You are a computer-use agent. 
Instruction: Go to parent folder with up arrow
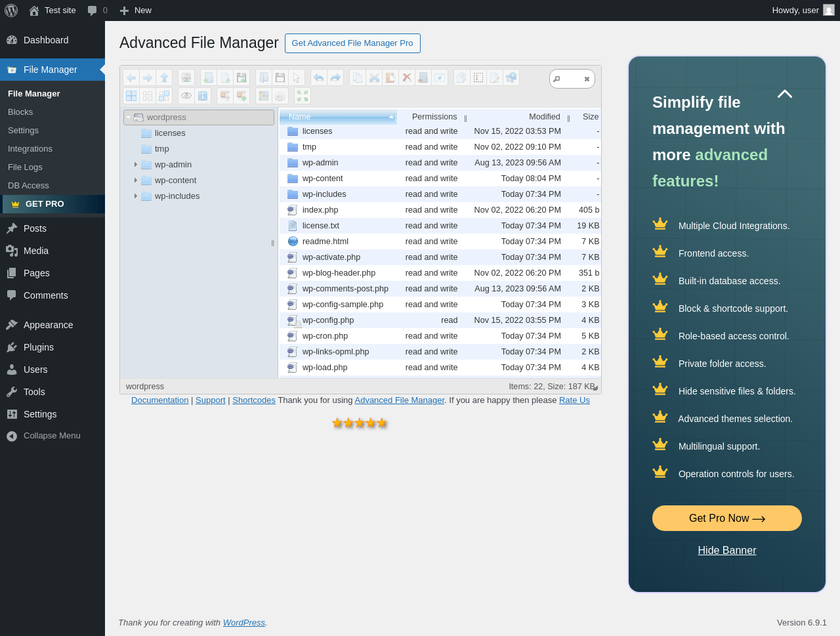pos(164,77)
